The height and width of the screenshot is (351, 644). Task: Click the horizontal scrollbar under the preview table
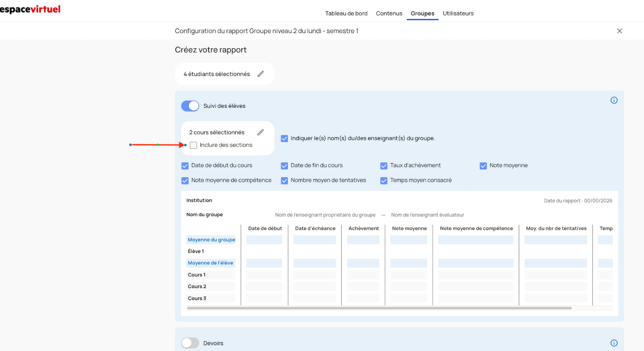pos(379,308)
